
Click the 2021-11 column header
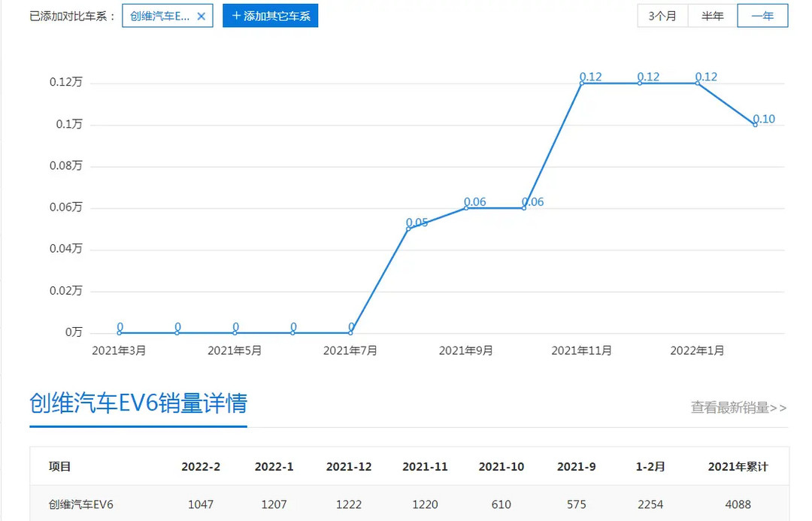point(425,467)
